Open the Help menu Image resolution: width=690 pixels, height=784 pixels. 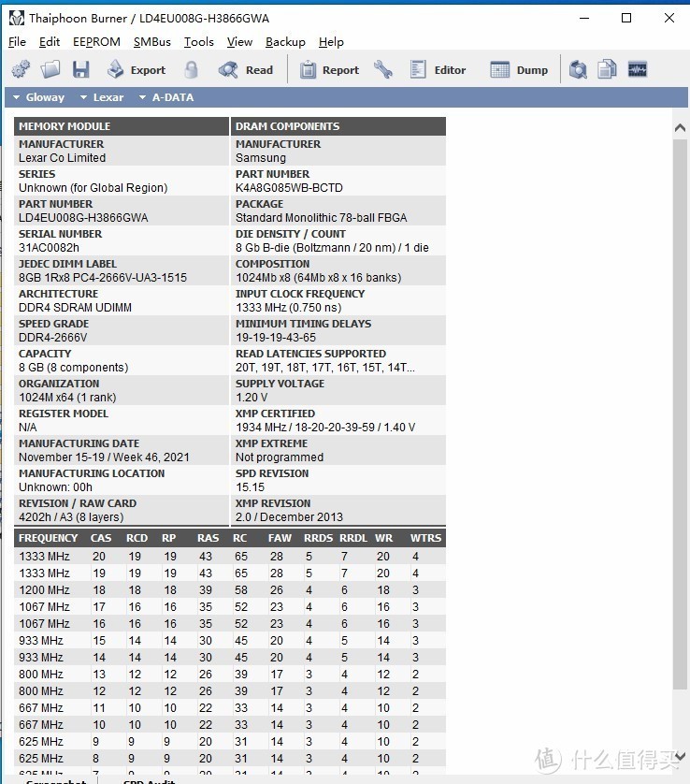coord(331,42)
